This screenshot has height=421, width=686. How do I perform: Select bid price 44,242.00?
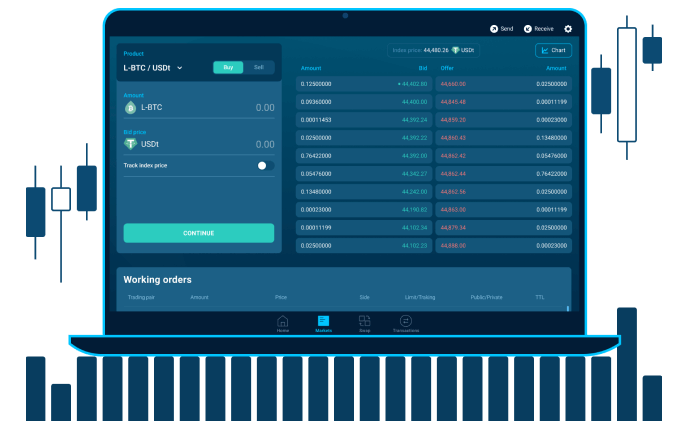414,192
